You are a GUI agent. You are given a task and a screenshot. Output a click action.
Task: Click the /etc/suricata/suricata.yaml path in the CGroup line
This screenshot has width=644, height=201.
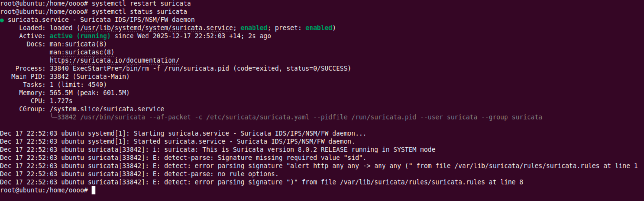258,117
